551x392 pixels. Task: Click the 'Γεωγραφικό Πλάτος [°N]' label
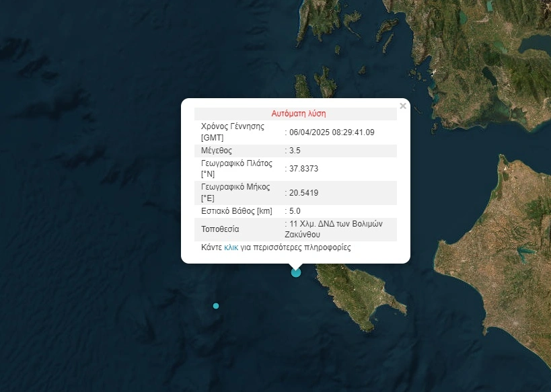(x=237, y=169)
